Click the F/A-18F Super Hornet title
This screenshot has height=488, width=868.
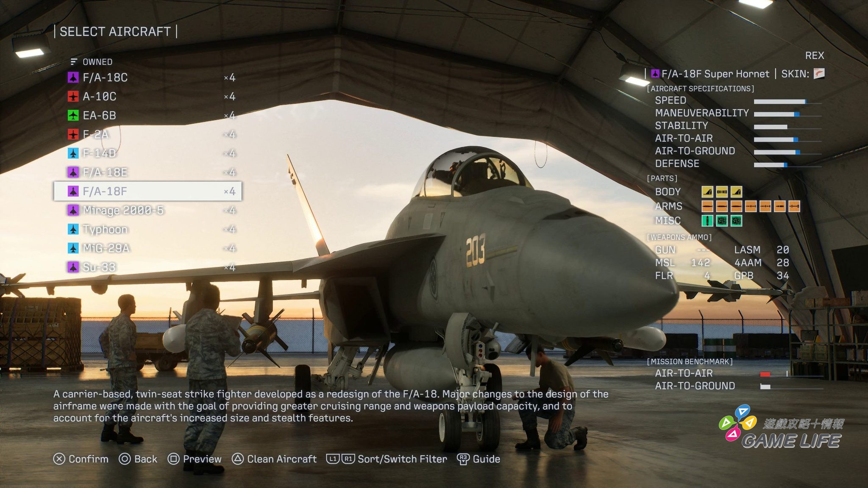pyautogui.click(x=715, y=74)
